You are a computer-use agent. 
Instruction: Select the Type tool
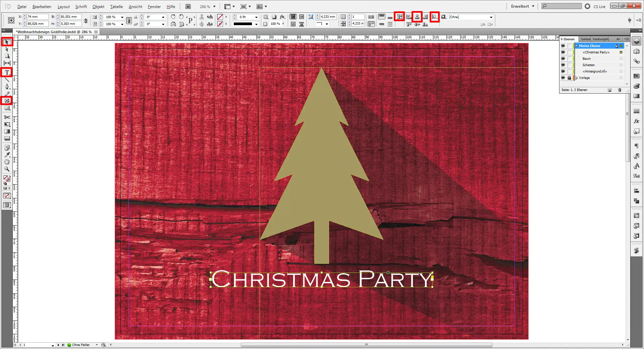[6, 72]
